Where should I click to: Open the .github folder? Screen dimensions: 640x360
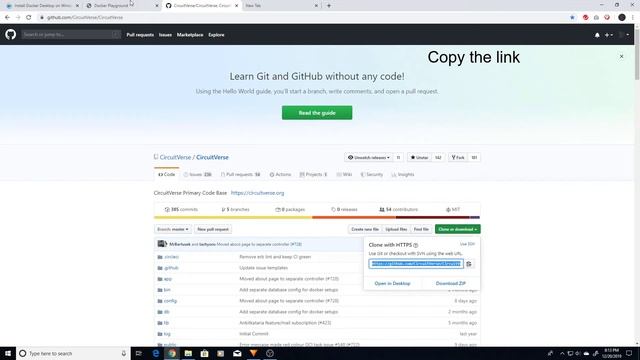coord(171,268)
